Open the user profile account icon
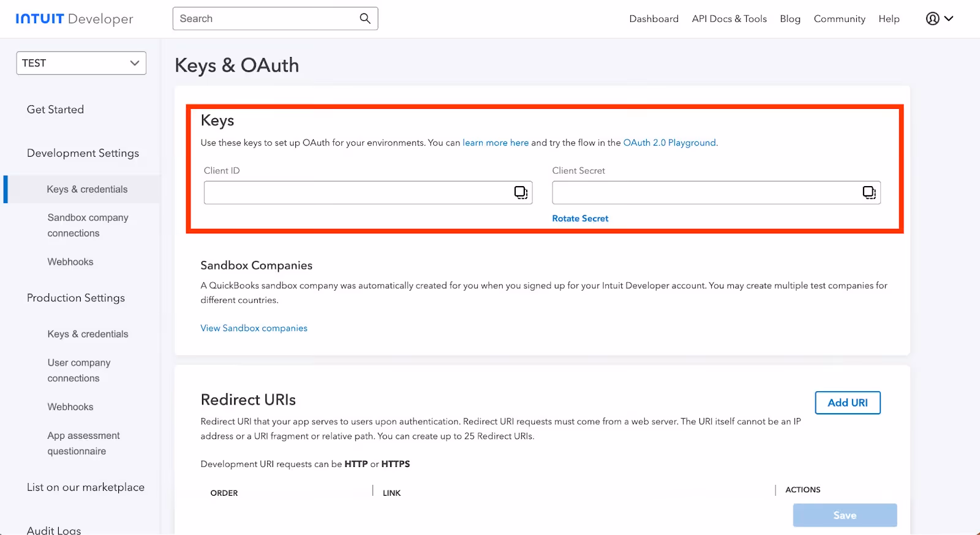The width and height of the screenshot is (980, 535). (x=932, y=18)
